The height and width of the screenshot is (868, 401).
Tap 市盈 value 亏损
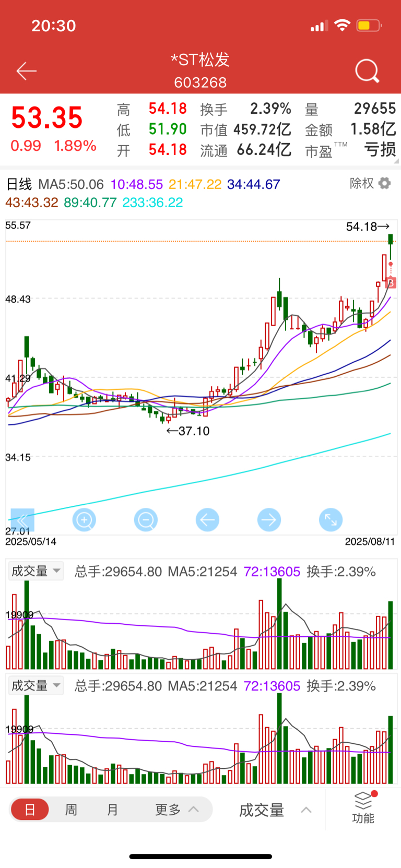380,150
